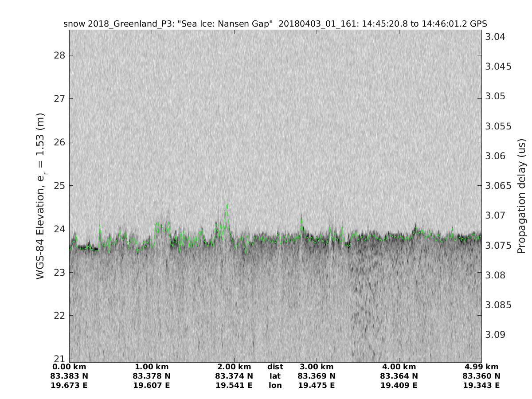Viewport: 532px width, 399px height.
Task: Pick the 2.00 km distance marker
Action: tap(234, 367)
